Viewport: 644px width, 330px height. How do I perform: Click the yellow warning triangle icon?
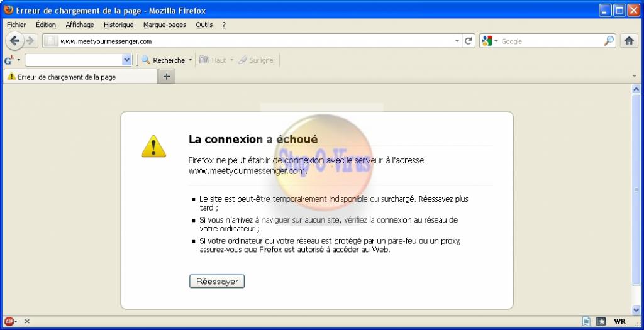[153, 146]
